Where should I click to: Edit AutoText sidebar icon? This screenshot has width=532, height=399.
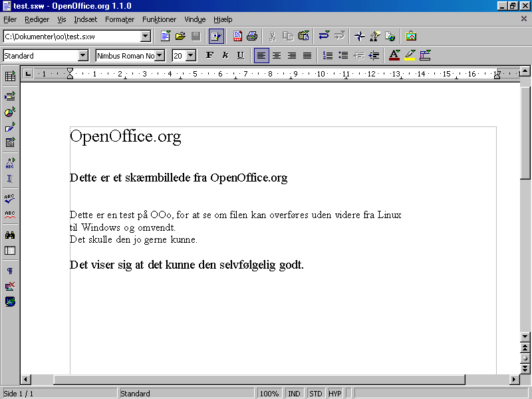coord(10,163)
